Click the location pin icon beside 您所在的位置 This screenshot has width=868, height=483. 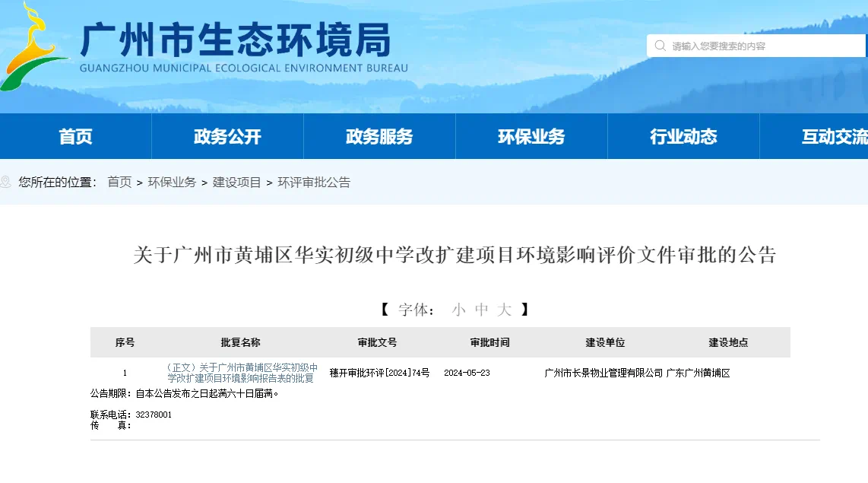pos(7,183)
